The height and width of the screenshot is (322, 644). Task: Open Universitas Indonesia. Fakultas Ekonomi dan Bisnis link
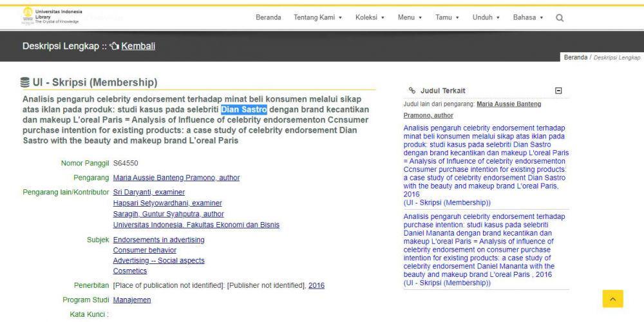[196, 225]
